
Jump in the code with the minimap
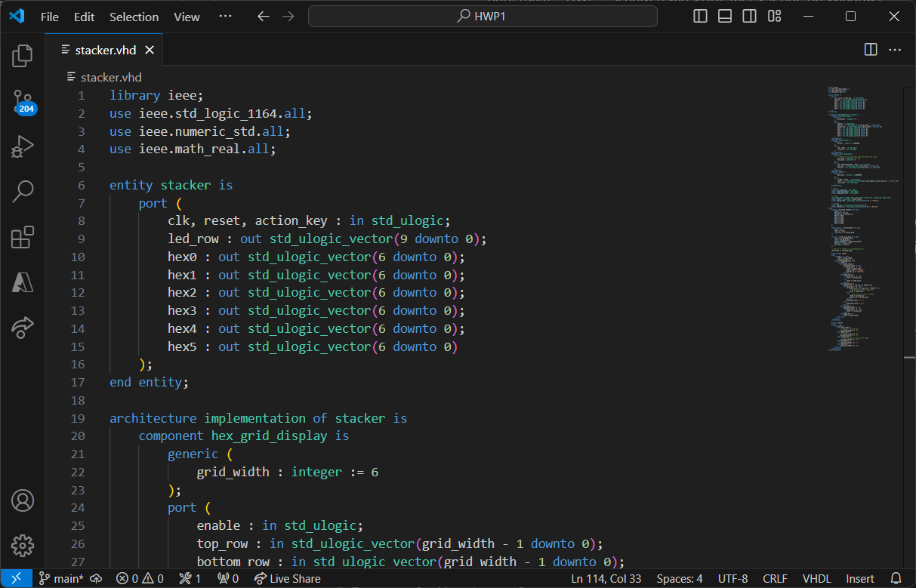click(x=865, y=219)
